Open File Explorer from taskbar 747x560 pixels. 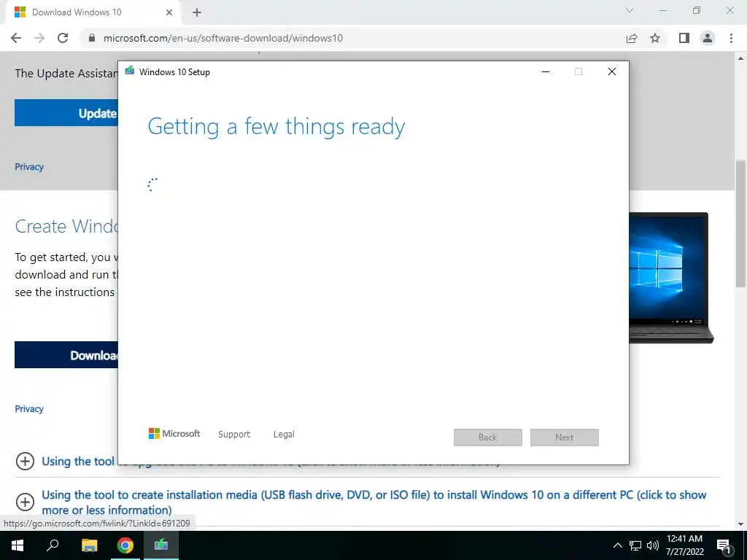tap(89, 545)
